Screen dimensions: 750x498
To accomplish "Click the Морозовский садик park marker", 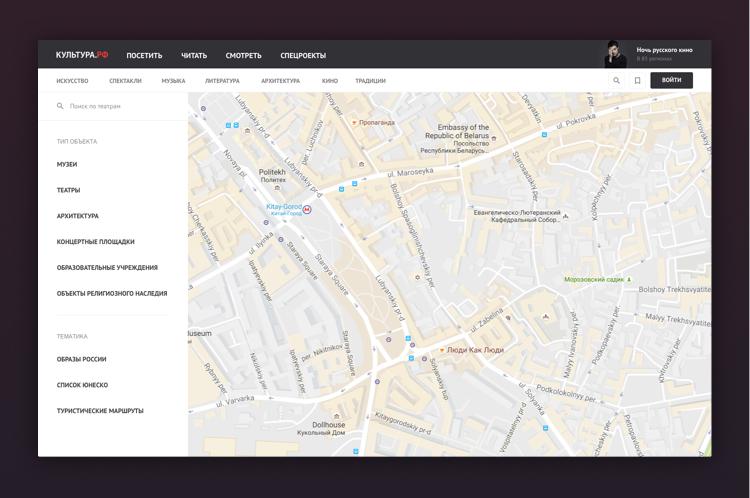I will coord(629,280).
